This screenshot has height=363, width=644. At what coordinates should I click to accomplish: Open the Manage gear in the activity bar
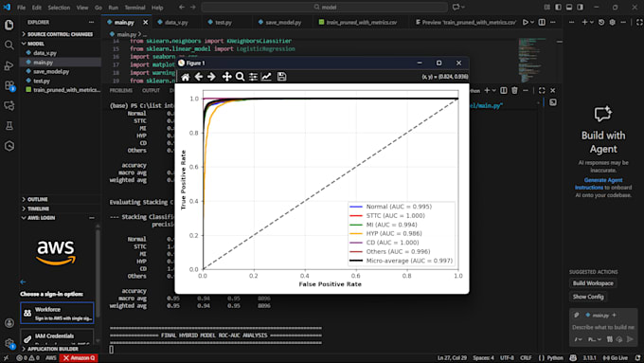[x=9, y=343]
